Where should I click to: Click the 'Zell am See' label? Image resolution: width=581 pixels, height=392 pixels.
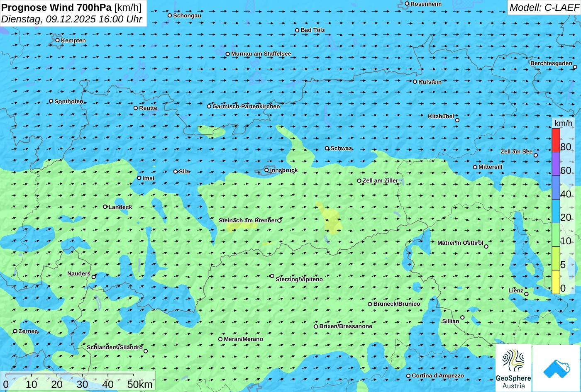tap(516, 151)
